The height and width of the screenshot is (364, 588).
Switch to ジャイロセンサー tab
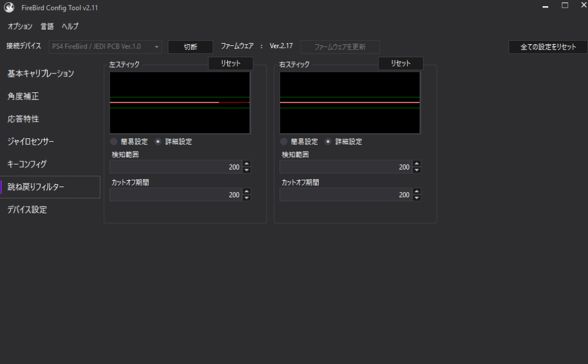[x=50, y=141]
